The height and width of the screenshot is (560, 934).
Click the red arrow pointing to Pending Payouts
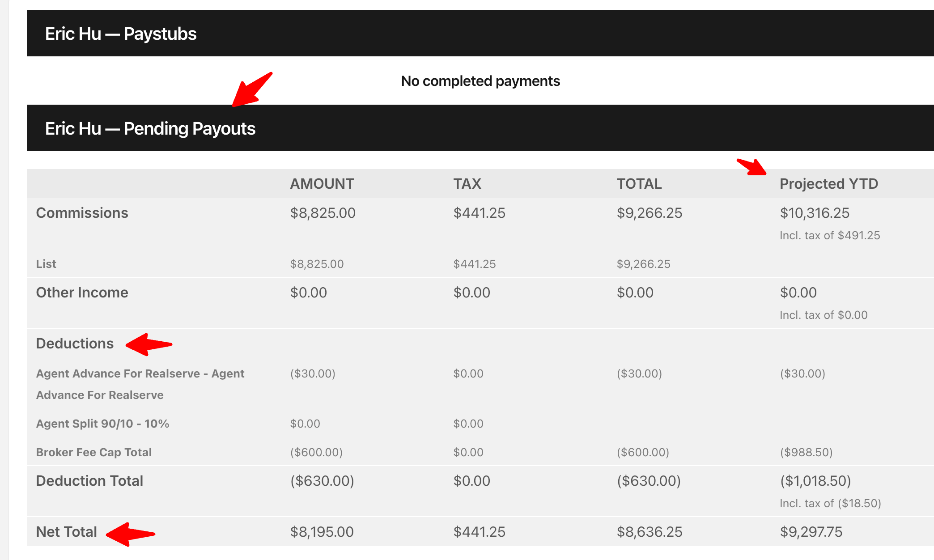click(252, 89)
